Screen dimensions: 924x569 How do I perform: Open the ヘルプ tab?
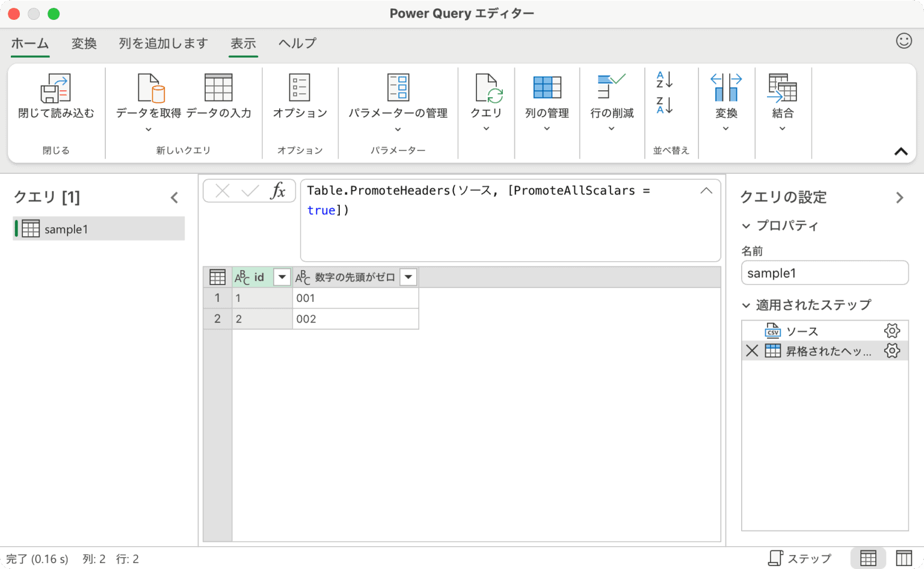[x=296, y=43]
